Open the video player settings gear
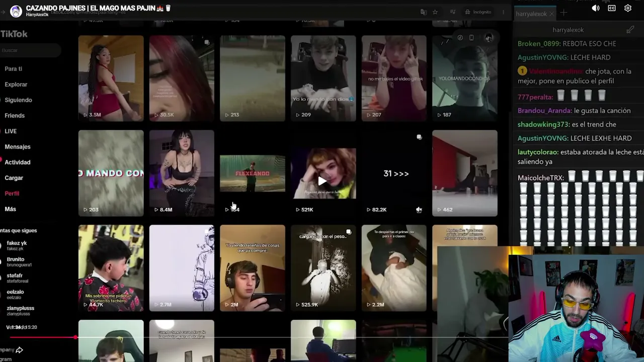644x362 pixels. pos(628,8)
